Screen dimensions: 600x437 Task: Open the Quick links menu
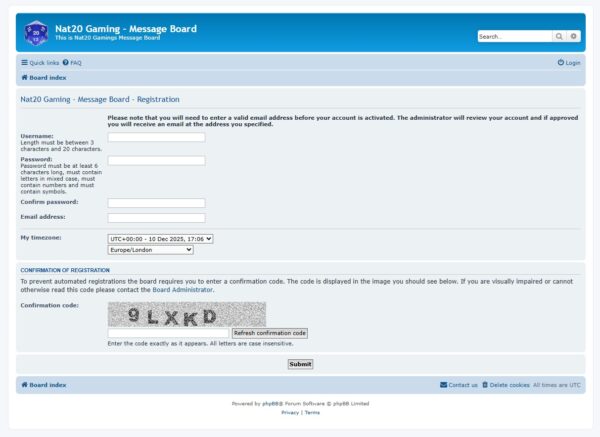click(x=40, y=62)
